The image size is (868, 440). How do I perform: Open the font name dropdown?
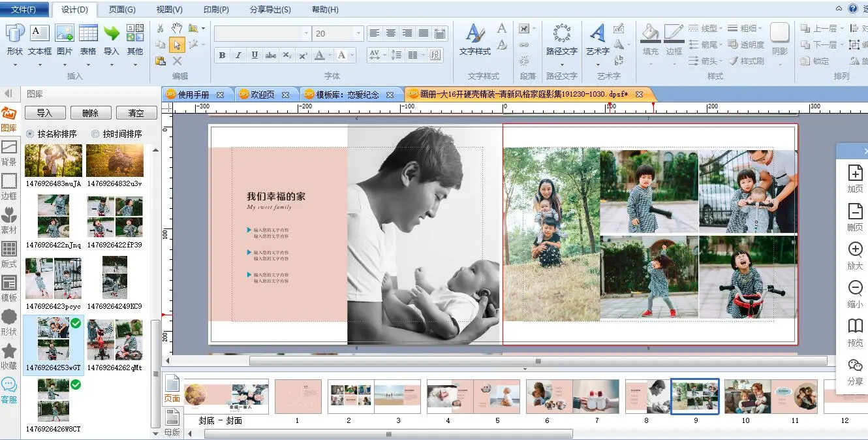(x=306, y=33)
